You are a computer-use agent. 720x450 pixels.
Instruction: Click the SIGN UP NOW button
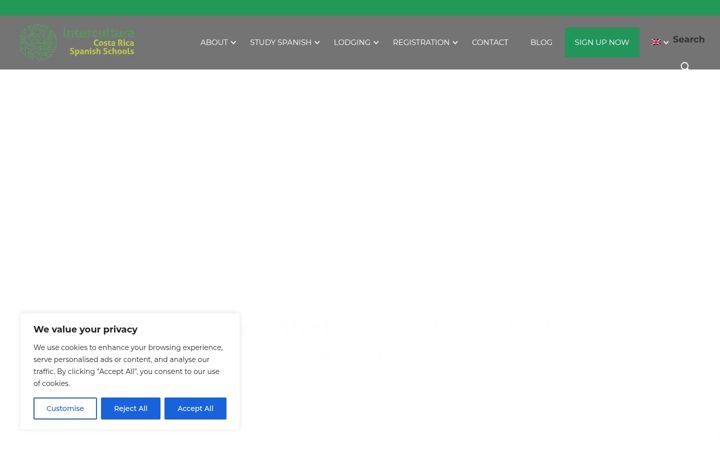(602, 42)
